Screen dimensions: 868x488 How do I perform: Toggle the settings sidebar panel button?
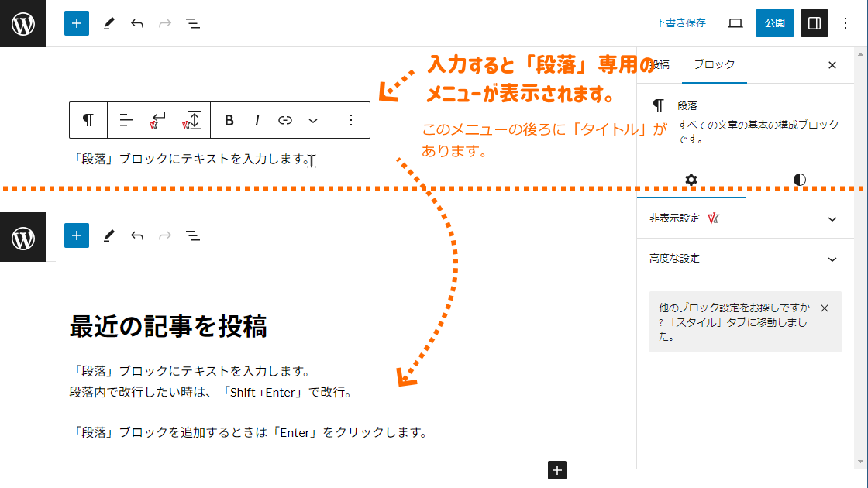pos(814,23)
